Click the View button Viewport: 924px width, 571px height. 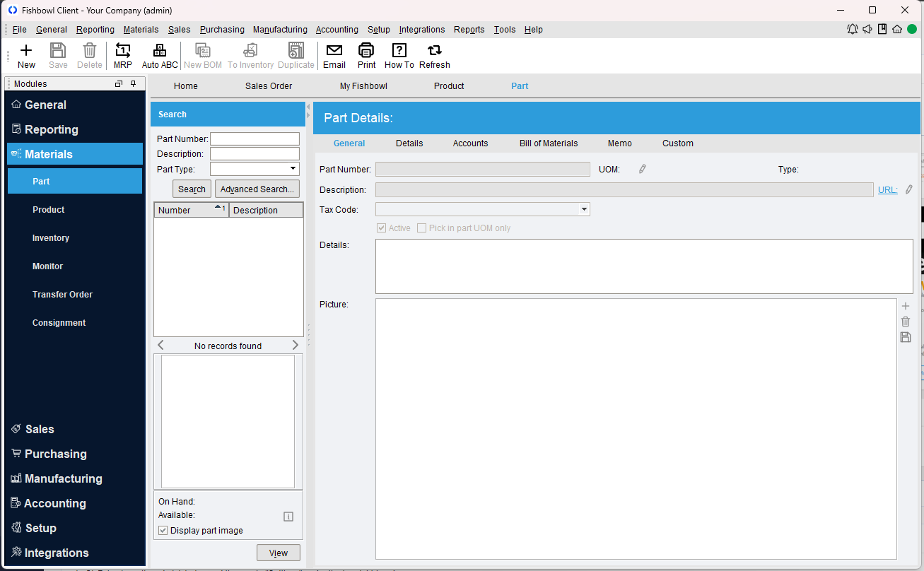279,553
